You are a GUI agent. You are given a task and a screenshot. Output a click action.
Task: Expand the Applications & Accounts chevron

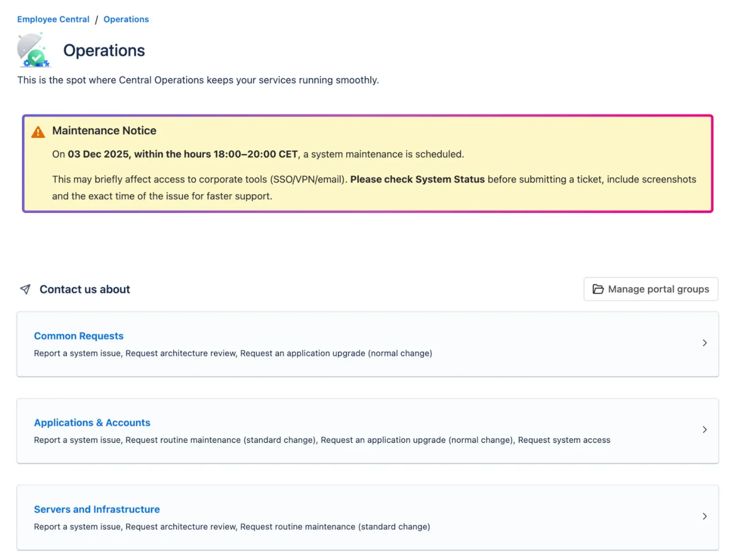[x=704, y=429]
